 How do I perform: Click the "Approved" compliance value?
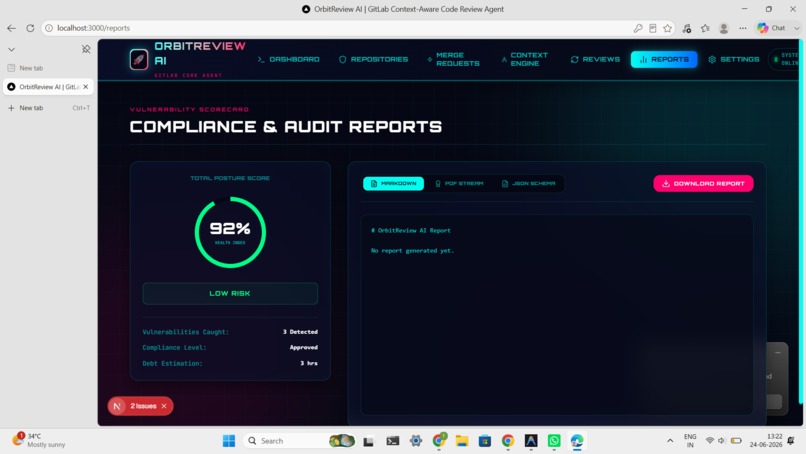coord(304,347)
